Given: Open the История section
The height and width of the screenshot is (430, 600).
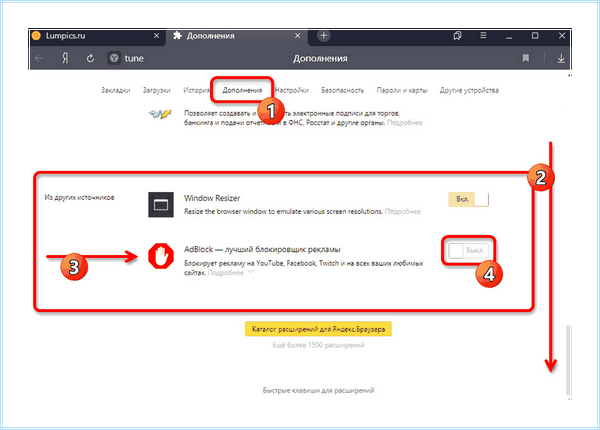Looking at the screenshot, I should coord(196,90).
